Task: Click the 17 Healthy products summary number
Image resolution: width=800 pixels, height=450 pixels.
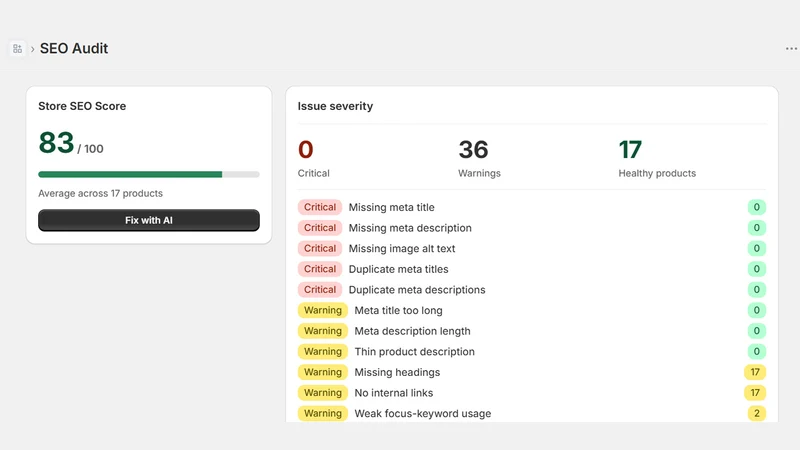Action: (630, 149)
